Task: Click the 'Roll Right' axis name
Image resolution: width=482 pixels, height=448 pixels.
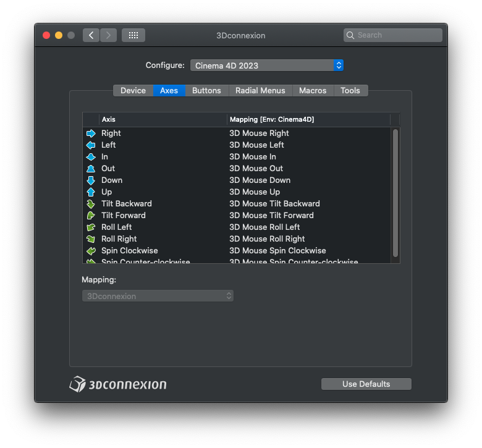Action: (x=119, y=239)
